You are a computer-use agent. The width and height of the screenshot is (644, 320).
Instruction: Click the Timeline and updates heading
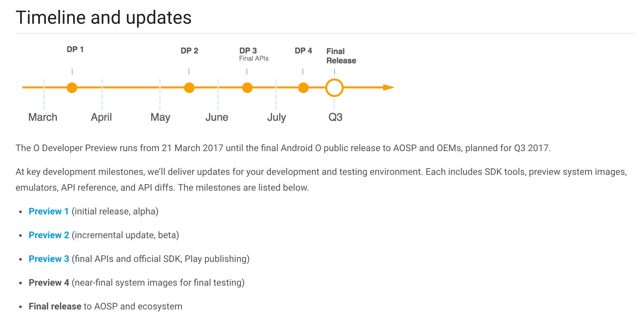point(103,17)
